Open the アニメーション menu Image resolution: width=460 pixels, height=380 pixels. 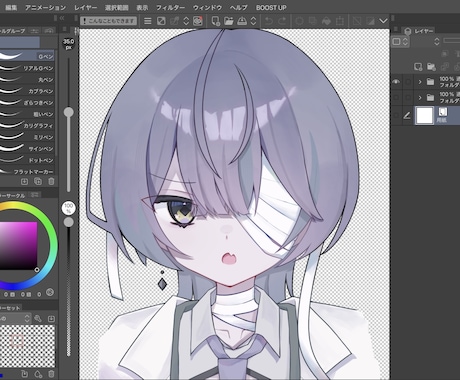click(x=45, y=7)
